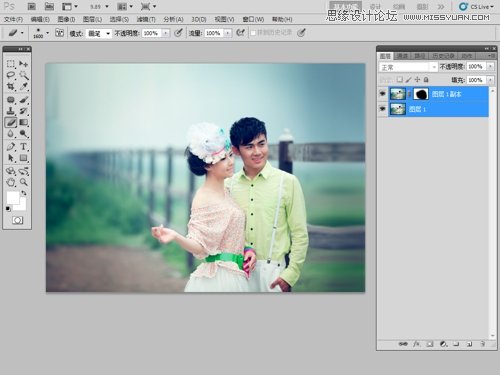Toggle the Brush panel button
500x375 pixels.
coord(59,33)
